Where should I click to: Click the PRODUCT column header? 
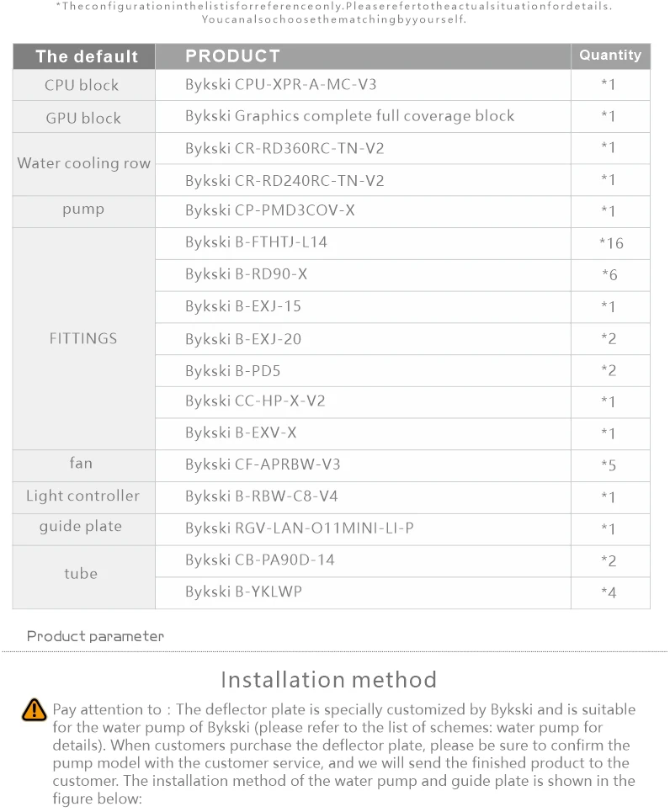pyautogui.click(x=232, y=56)
